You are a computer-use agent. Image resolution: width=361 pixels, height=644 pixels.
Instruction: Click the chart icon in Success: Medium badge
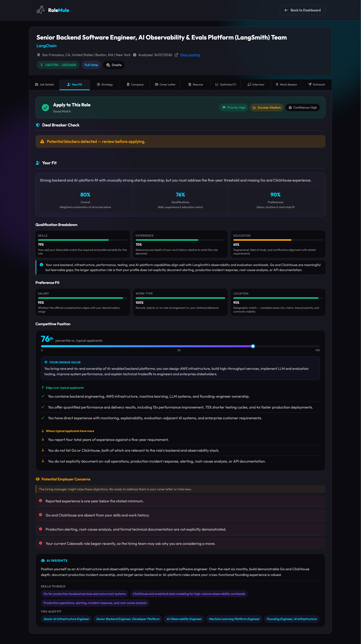(254, 108)
